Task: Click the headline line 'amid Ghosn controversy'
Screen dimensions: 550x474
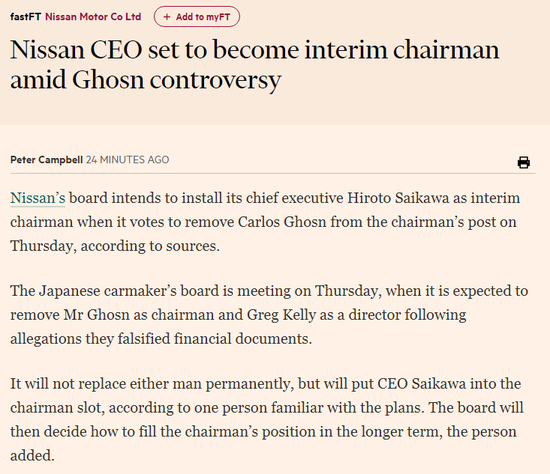Action: tap(146, 80)
